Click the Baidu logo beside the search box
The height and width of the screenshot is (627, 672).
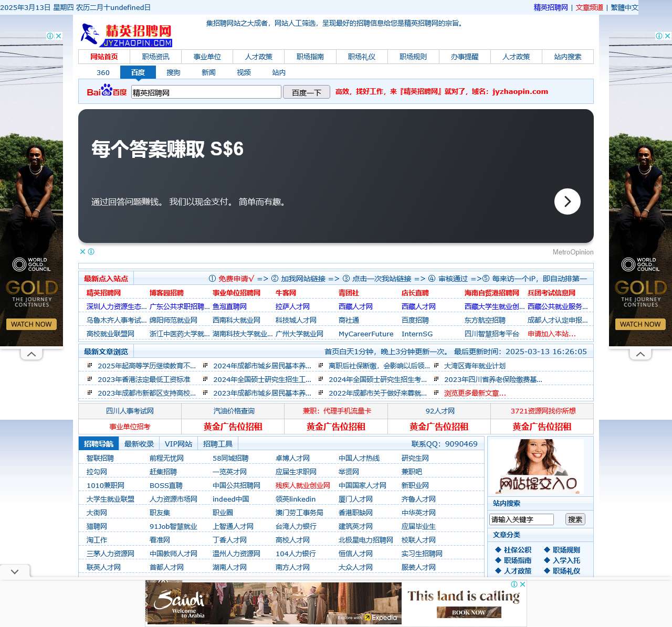click(x=107, y=91)
